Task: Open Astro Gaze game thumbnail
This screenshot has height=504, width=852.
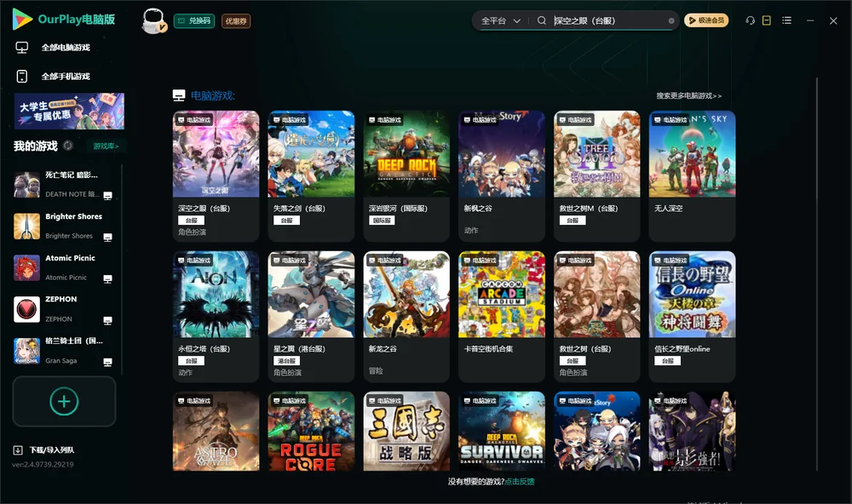Action: (x=216, y=432)
